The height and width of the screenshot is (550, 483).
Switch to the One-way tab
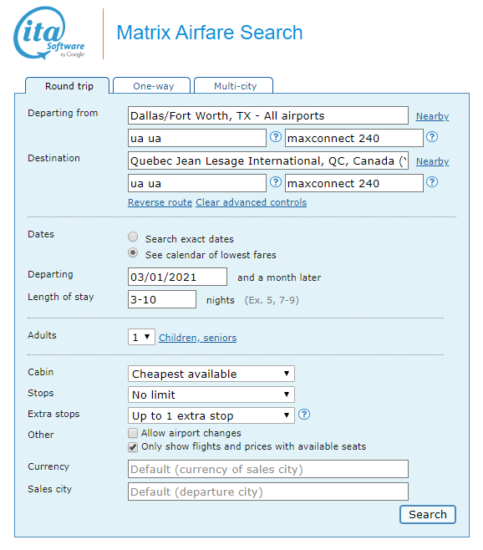click(x=152, y=86)
